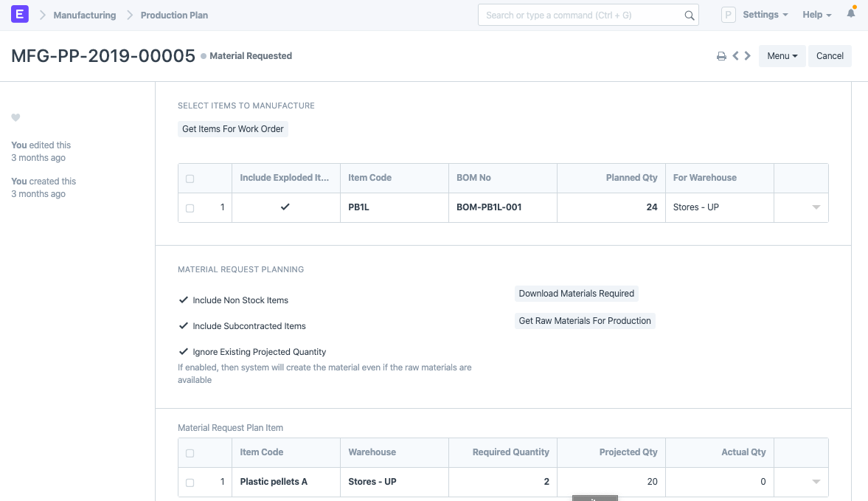Click inside the command search field
868x501 pixels.
pyautogui.click(x=583, y=15)
